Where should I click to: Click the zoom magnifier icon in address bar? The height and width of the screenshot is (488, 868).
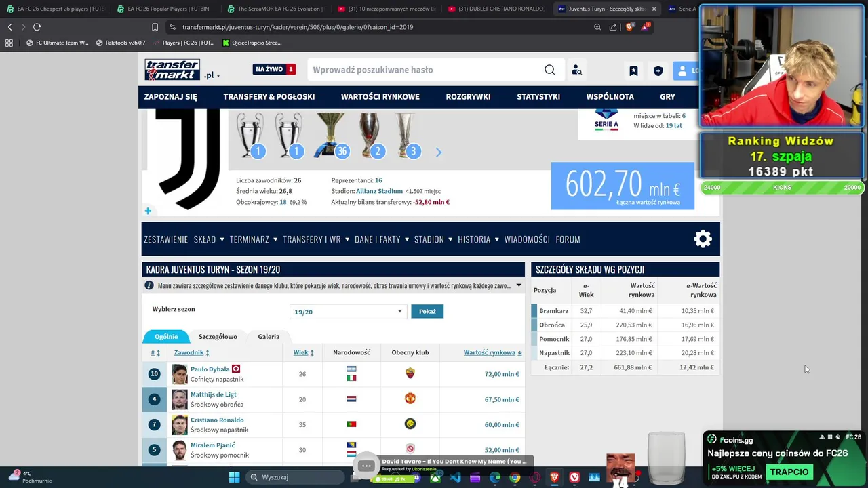(597, 27)
